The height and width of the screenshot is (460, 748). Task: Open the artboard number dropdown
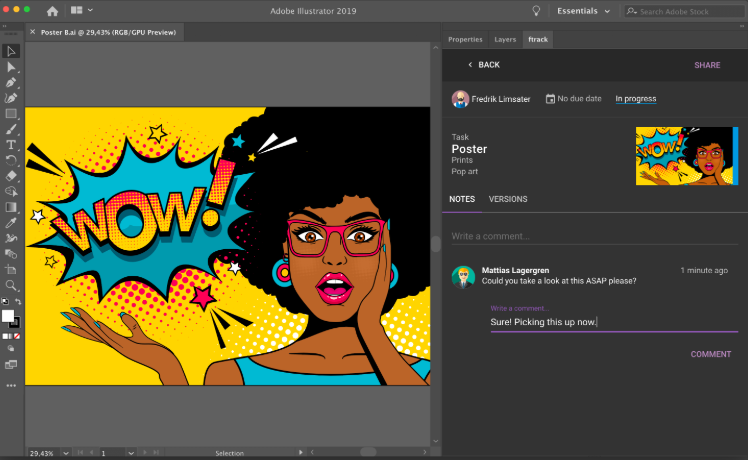coord(131,453)
